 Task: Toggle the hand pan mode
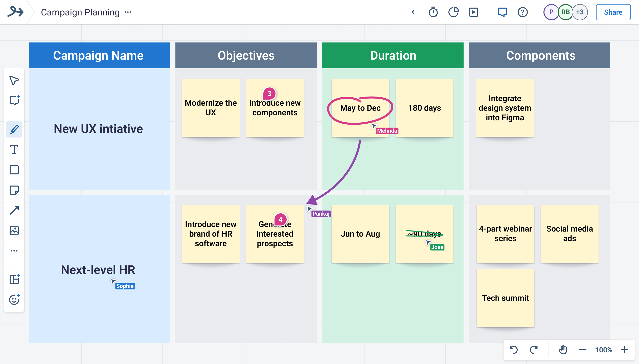click(563, 350)
